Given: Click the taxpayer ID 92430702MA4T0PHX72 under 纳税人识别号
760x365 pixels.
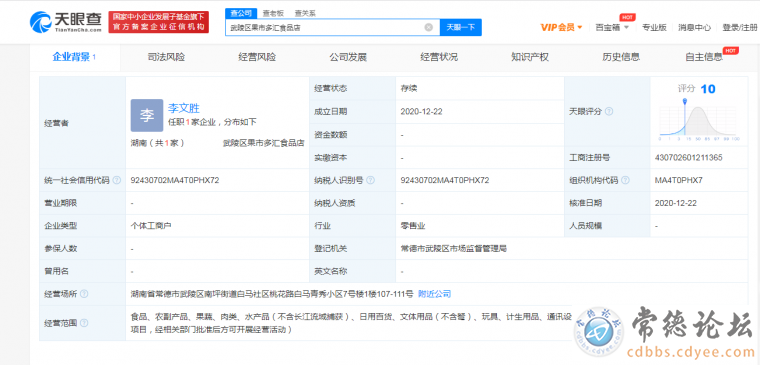Looking at the screenshot, I should [x=445, y=180].
